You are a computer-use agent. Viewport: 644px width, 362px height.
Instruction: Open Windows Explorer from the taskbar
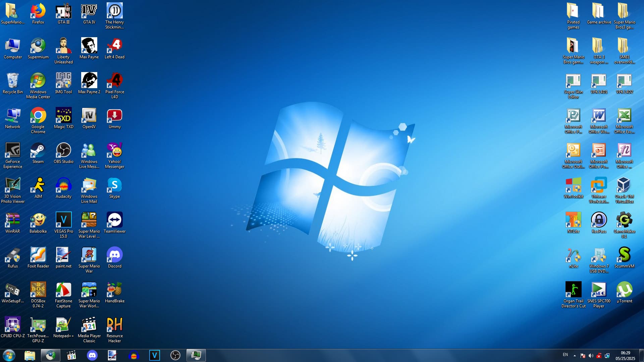click(30, 355)
